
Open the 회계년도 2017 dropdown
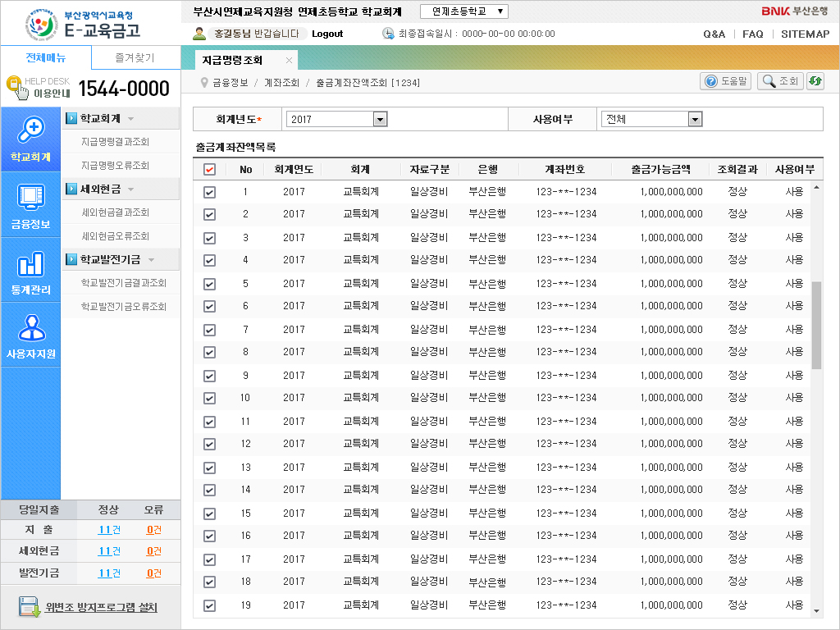(380, 120)
